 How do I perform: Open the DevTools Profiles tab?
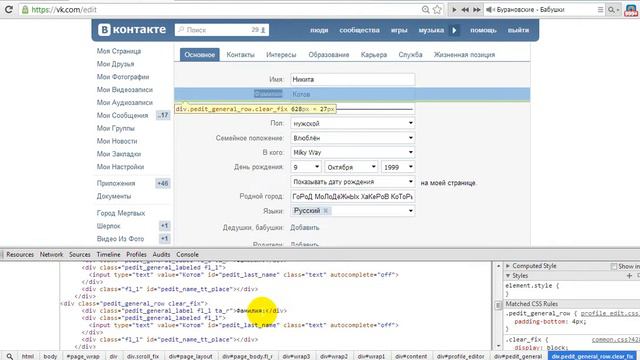[x=136, y=254]
